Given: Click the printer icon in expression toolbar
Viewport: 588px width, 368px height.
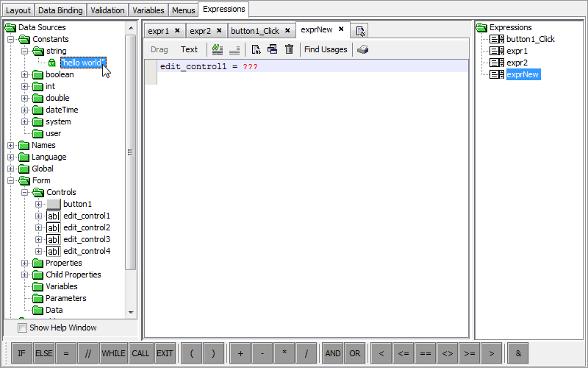Looking at the screenshot, I should pyautogui.click(x=363, y=49).
